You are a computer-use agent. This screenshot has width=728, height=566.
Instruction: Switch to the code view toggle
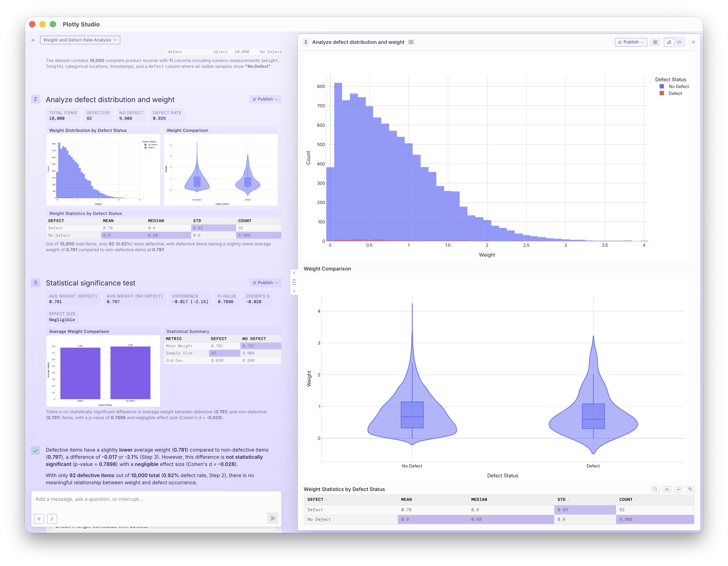[x=679, y=42]
